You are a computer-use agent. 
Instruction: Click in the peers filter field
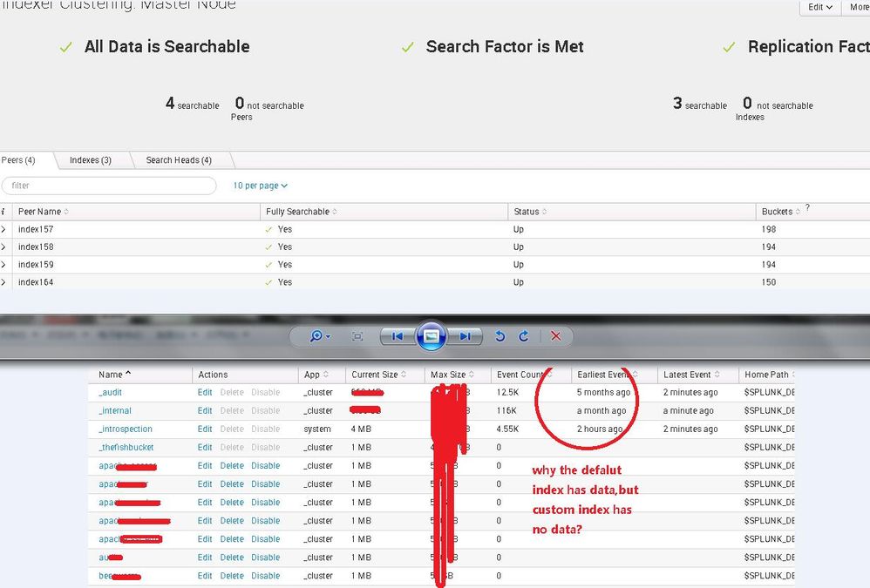[109, 186]
